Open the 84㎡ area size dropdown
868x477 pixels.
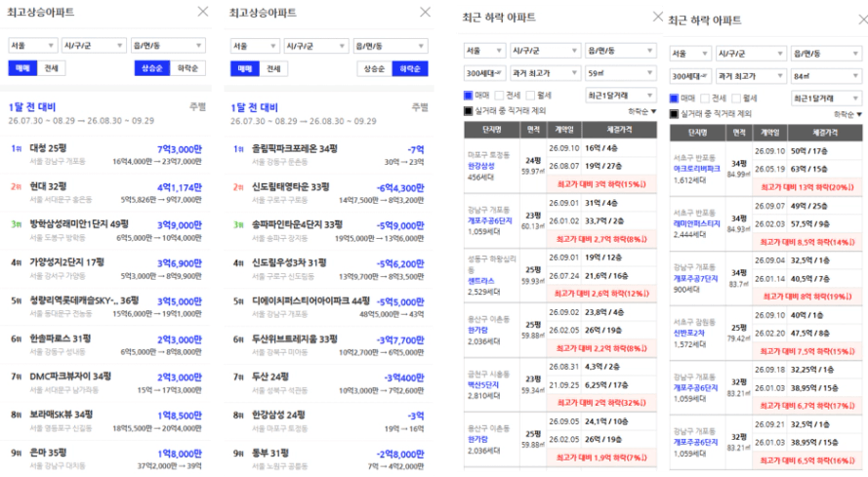point(826,76)
